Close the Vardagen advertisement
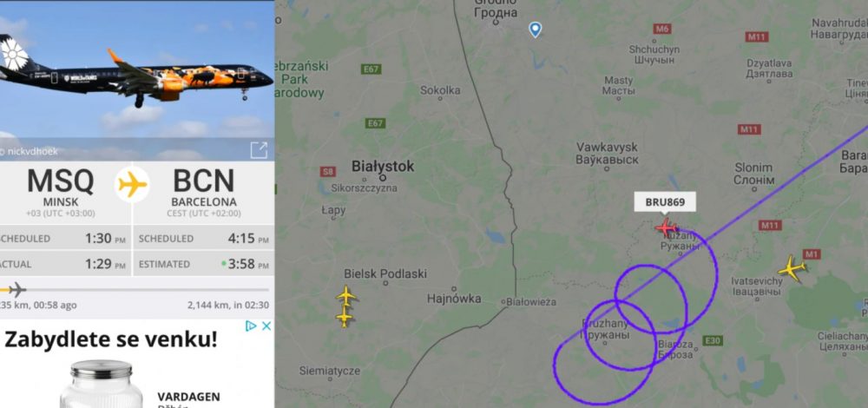 tap(266, 326)
